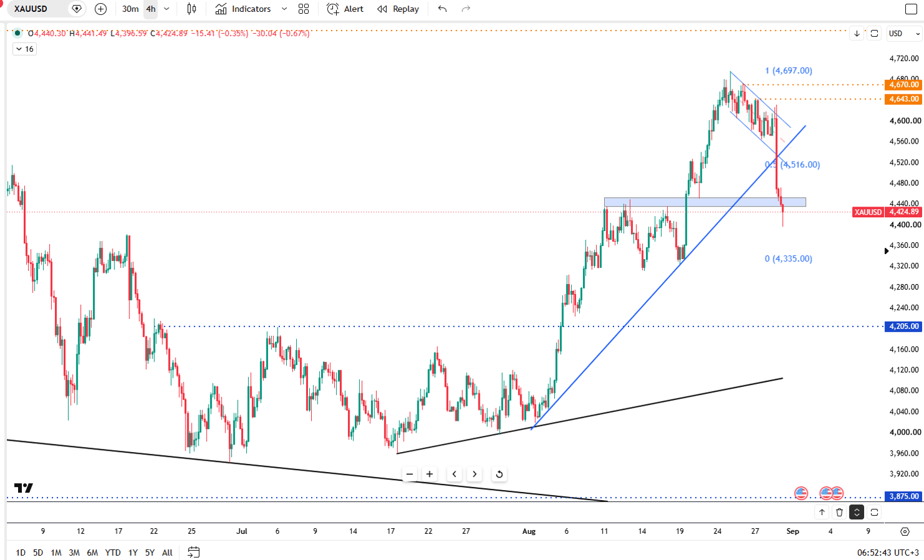
Task: Set the date range to 6M
Action: click(92, 553)
